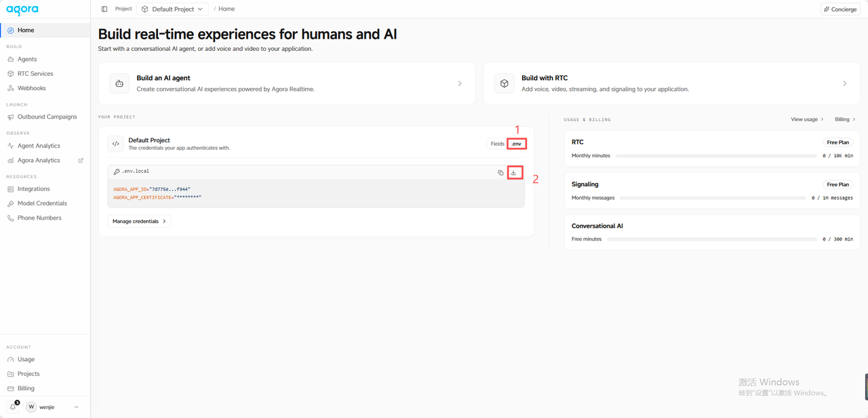Open the Default Project dropdown

(x=173, y=9)
